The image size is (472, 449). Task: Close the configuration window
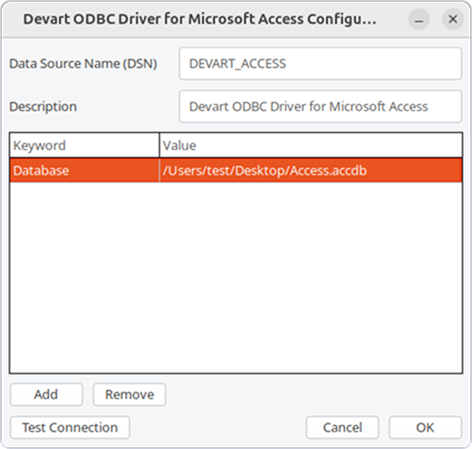coord(453,19)
